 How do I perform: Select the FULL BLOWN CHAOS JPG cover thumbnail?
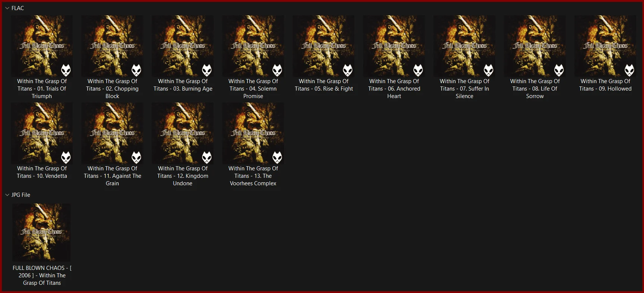(x=41, y=232)
